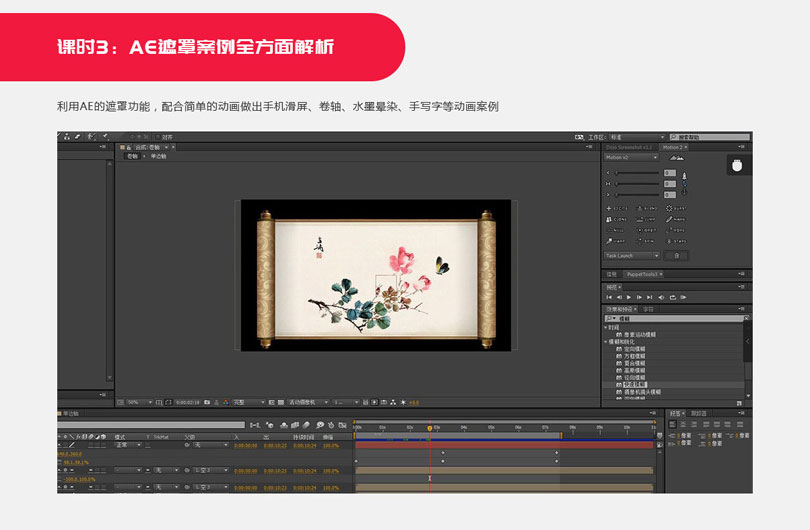
Task: Click the WARP tool in Motion 2 panel
Action: tap(617, 241)
